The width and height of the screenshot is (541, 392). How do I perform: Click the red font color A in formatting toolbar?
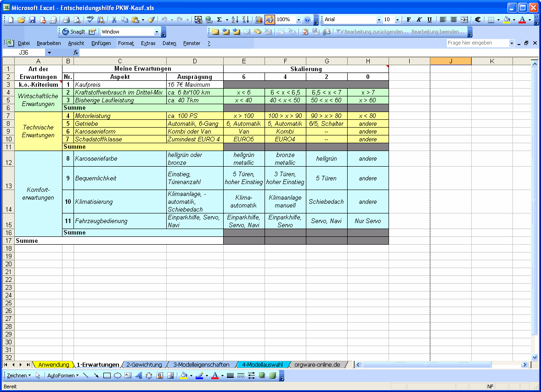[522, 20]
